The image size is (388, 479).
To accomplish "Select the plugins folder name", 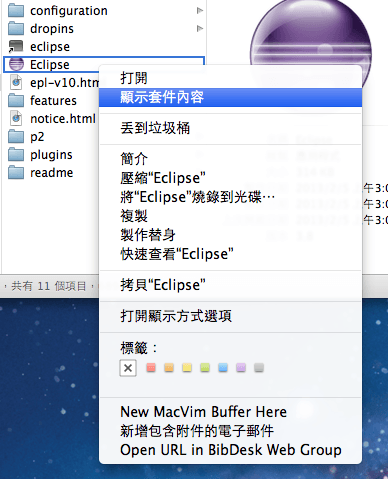I will [x=51, y=155].
